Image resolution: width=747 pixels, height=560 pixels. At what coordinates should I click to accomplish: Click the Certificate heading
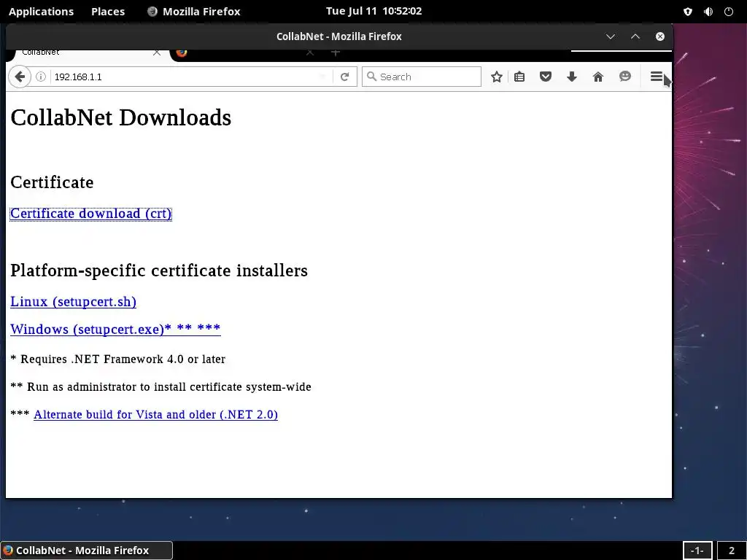pos(52,182)
